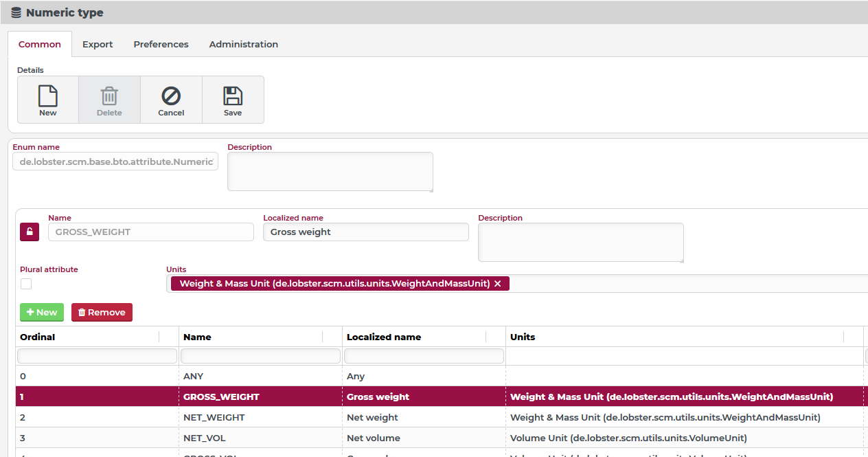Click the database icon beside Numeric type
This screenshot has width=868, height=457.
tap(16, 12)
